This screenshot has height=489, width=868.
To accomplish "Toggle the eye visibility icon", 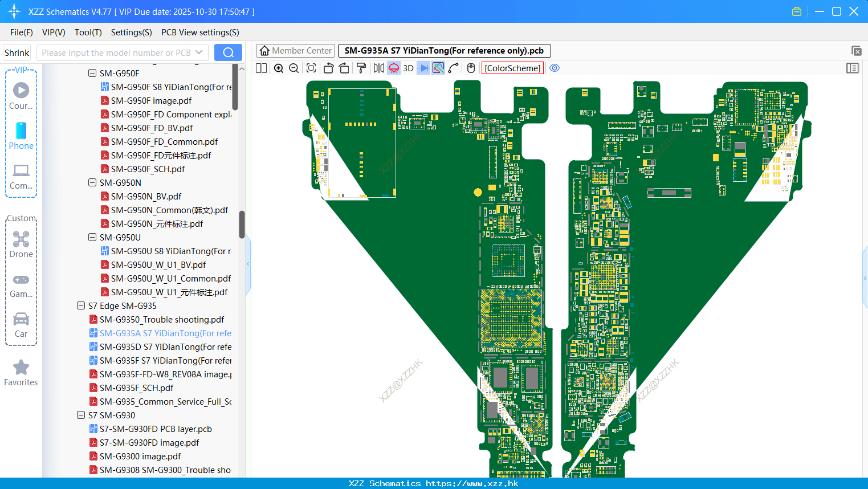I will tap(555, 68).
